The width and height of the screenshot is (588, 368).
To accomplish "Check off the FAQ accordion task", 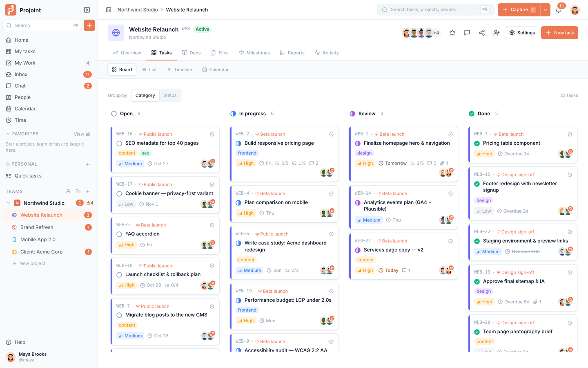I will [x=119, y=234].
